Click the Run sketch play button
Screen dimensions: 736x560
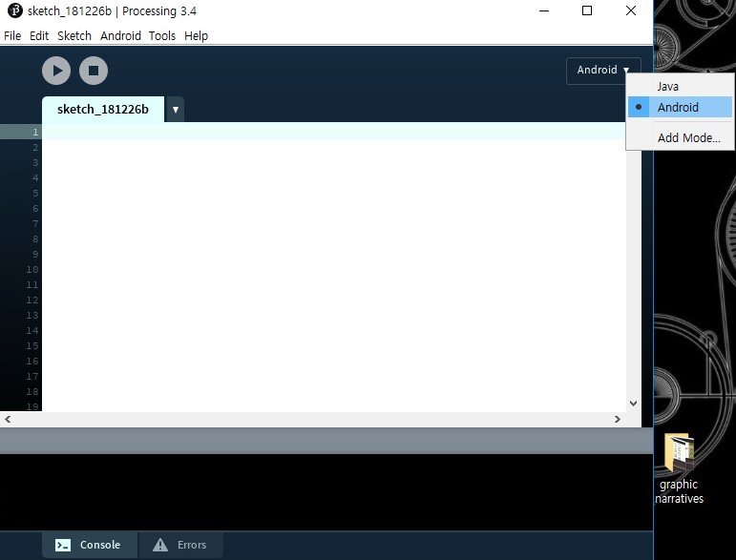pyautogui.click(x=57, y=70)
